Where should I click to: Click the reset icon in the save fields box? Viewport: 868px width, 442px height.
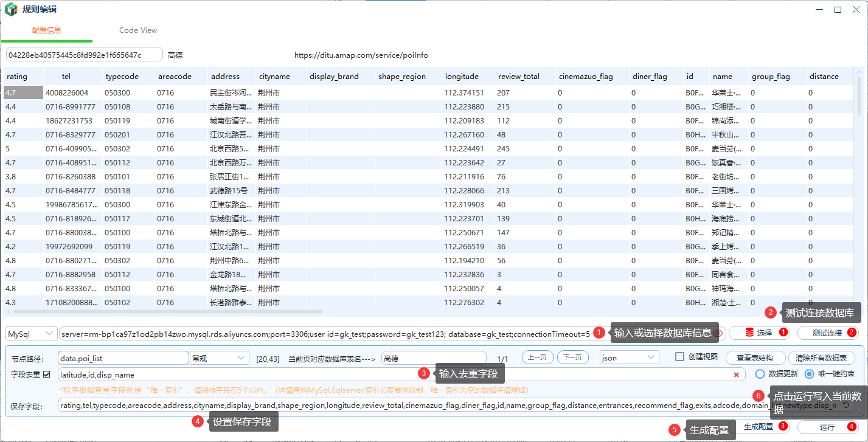click(x=846, y=406)
